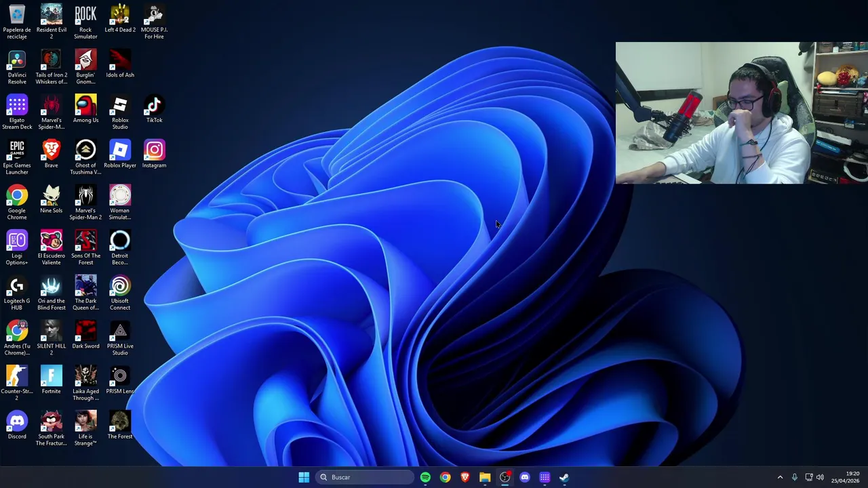Select the Counter-Strike 2 desktop icon
The width and height of the screenshot is (868, 488).
coord(17,384)
